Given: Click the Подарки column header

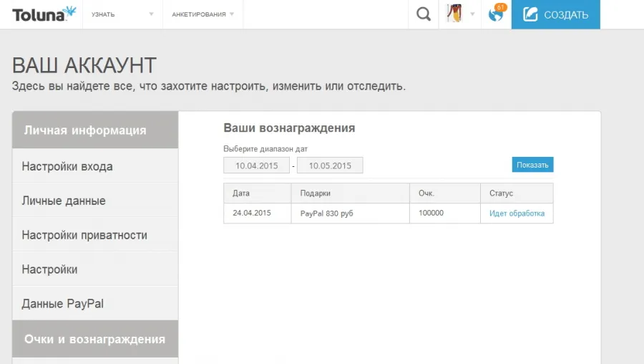Looking at the screenshot, I should pyautogui.click(x=351, y=193).
